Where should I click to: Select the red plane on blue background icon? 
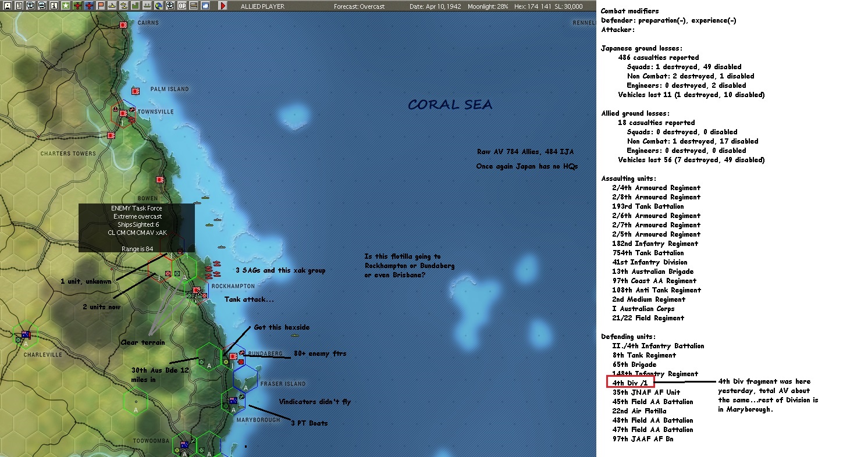coord(89,6)
